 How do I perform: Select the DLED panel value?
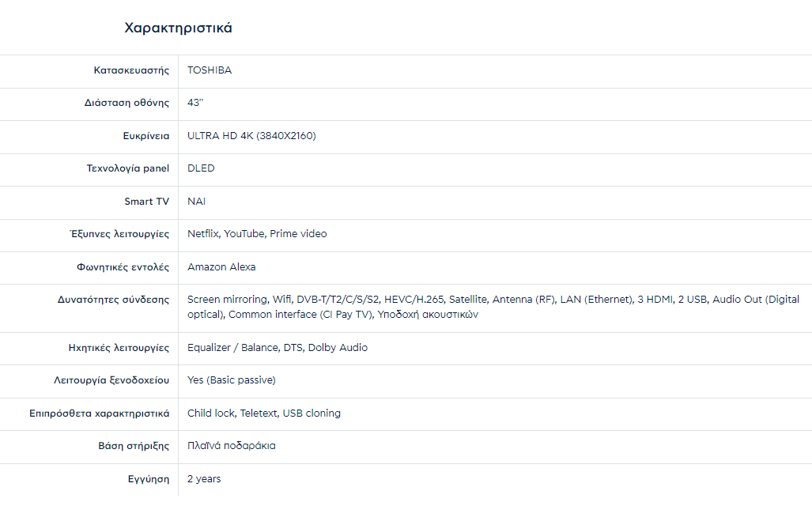point(201,168)
